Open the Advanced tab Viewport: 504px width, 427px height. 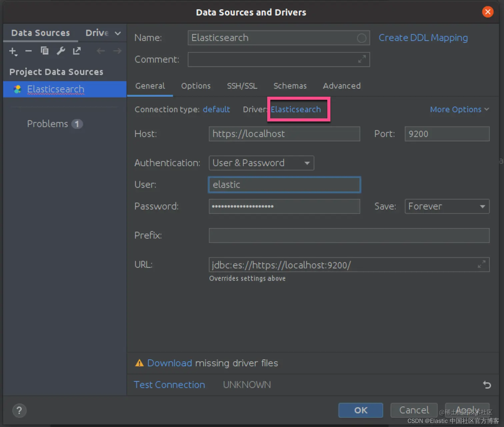[x=342, y=86]
